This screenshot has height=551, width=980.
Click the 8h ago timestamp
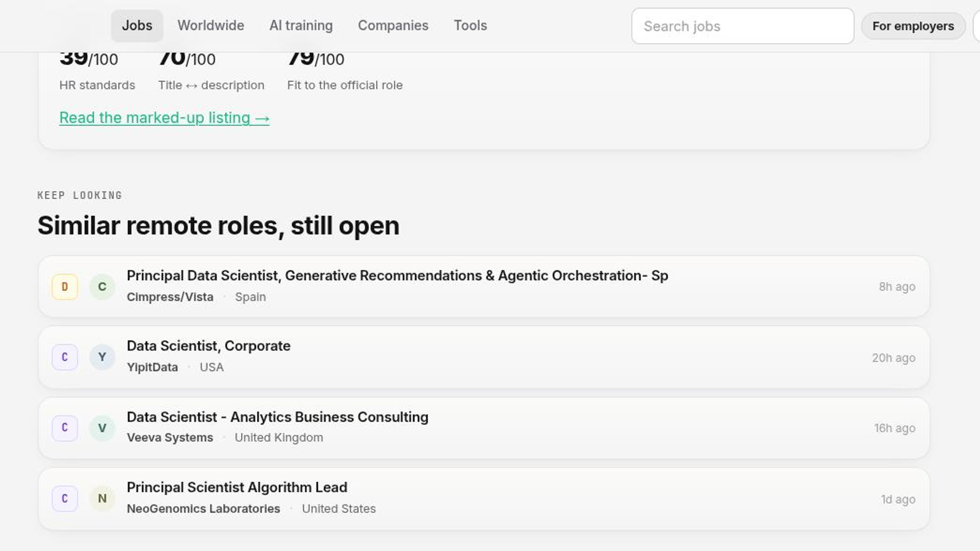click(x=897, y=287)
